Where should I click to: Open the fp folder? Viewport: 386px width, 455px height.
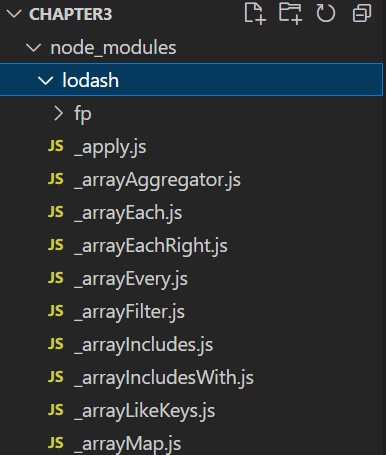[83, 114]
